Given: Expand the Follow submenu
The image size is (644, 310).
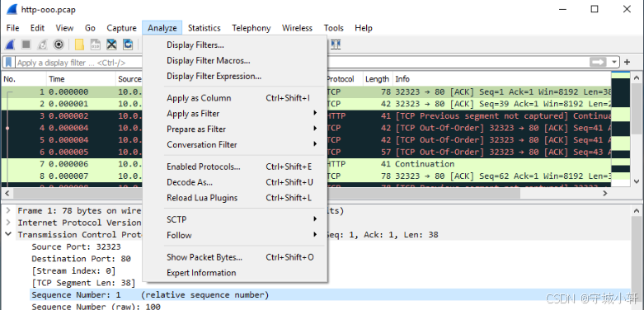Looking at the screenshot, I should (235, 235).
